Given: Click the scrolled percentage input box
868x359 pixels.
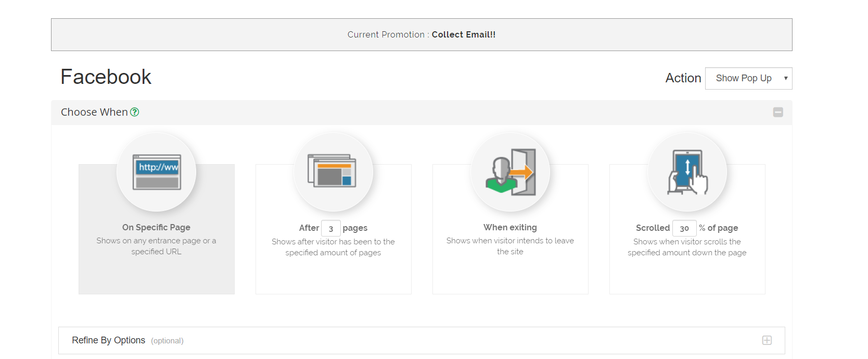Looking at the screenshot, I should click(684, 228).
